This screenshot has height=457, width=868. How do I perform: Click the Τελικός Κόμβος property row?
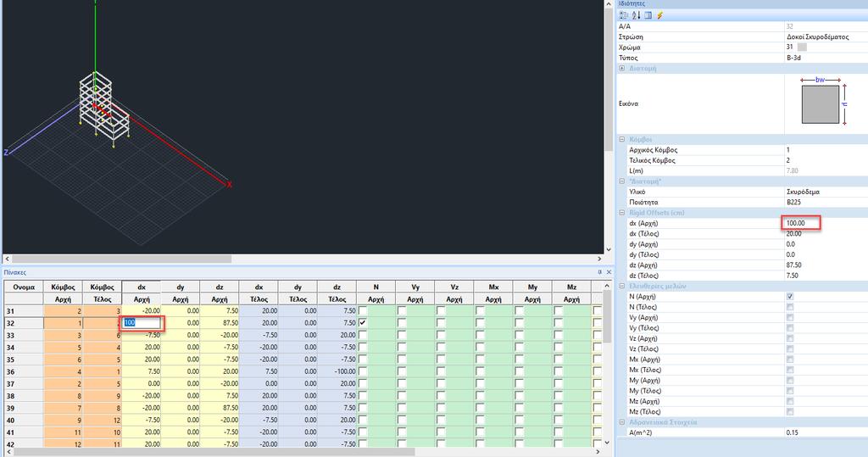click(x=743, y=160)
